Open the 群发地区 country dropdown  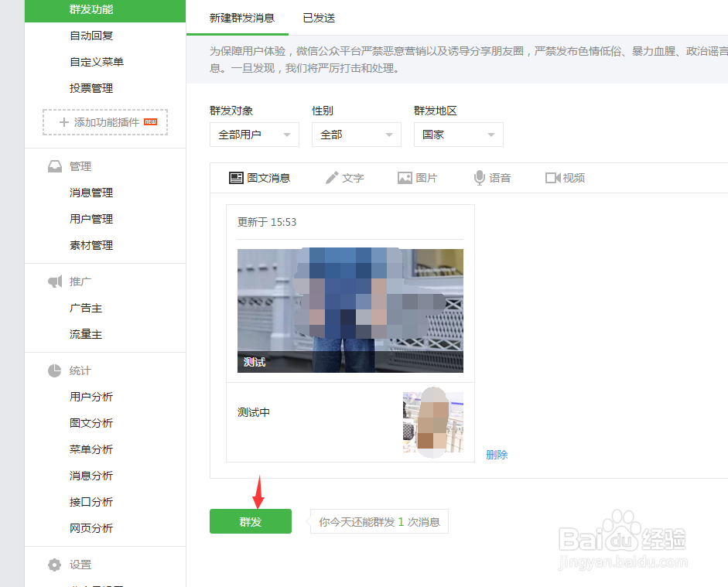(458, 134)
